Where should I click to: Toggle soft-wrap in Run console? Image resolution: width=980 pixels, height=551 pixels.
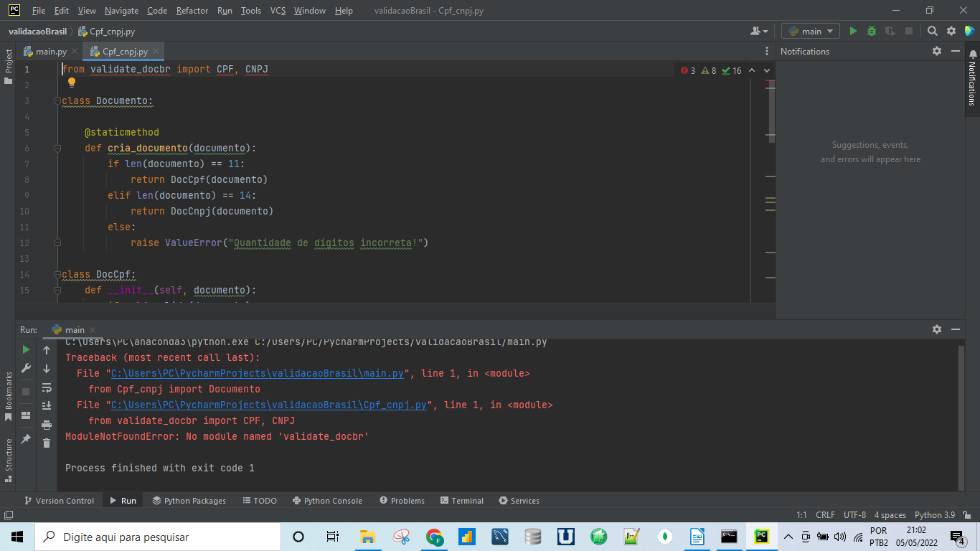(47, 387)
